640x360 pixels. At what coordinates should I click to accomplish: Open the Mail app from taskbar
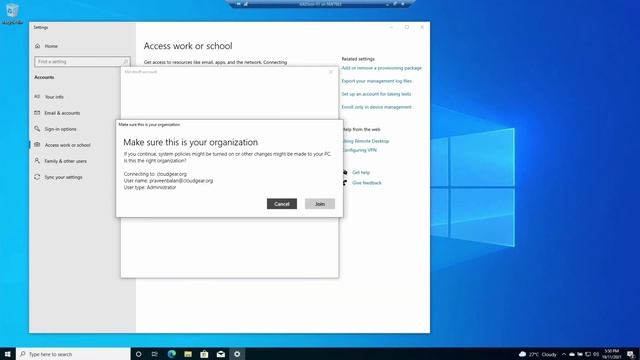click(x=220, y=354)
